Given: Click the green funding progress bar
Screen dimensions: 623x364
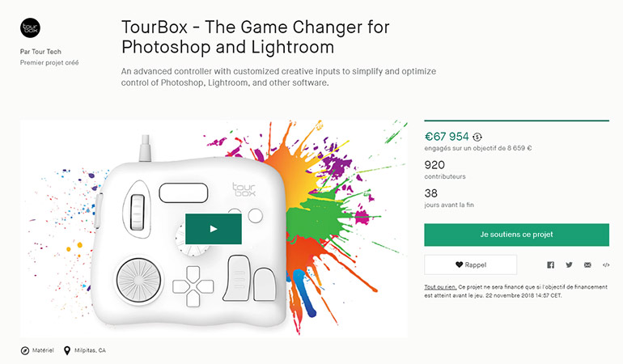Looking at the screenshot, I should 516,121.
